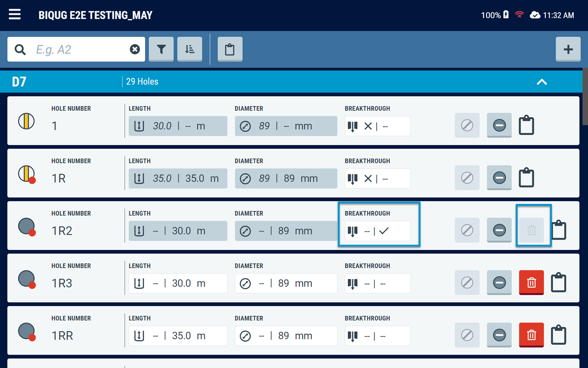Image resolution: width=588 pixels, height=368 pixels.
Task: Delete hole 1RR with red trash button
Action: point(532,335)
